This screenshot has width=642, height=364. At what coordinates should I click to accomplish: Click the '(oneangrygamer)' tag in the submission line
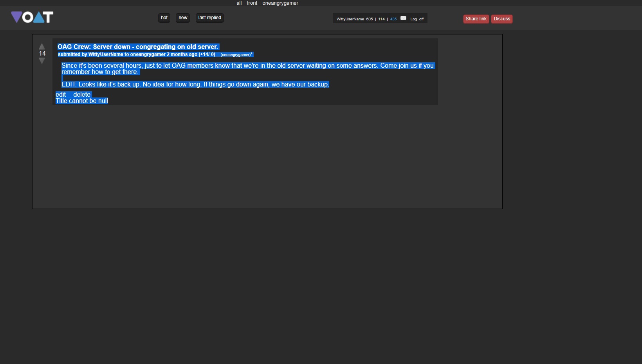pyautogui.click(x=236, y=55)
